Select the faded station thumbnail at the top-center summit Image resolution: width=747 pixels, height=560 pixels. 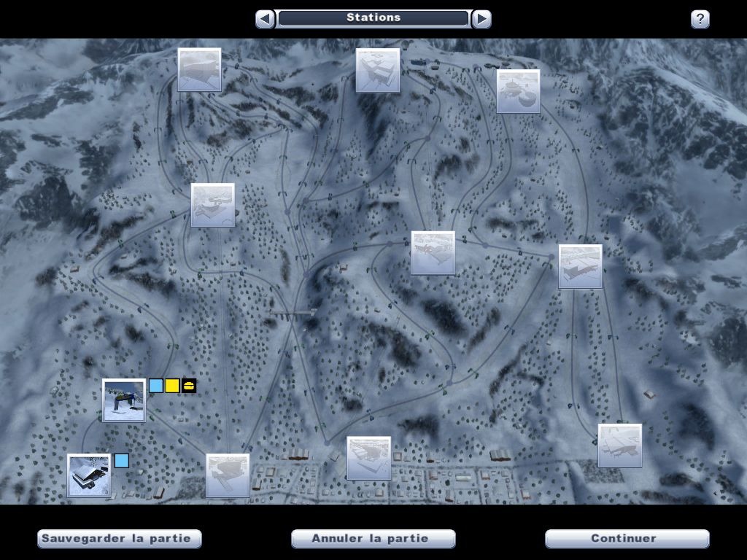click(x=378, y=71)
